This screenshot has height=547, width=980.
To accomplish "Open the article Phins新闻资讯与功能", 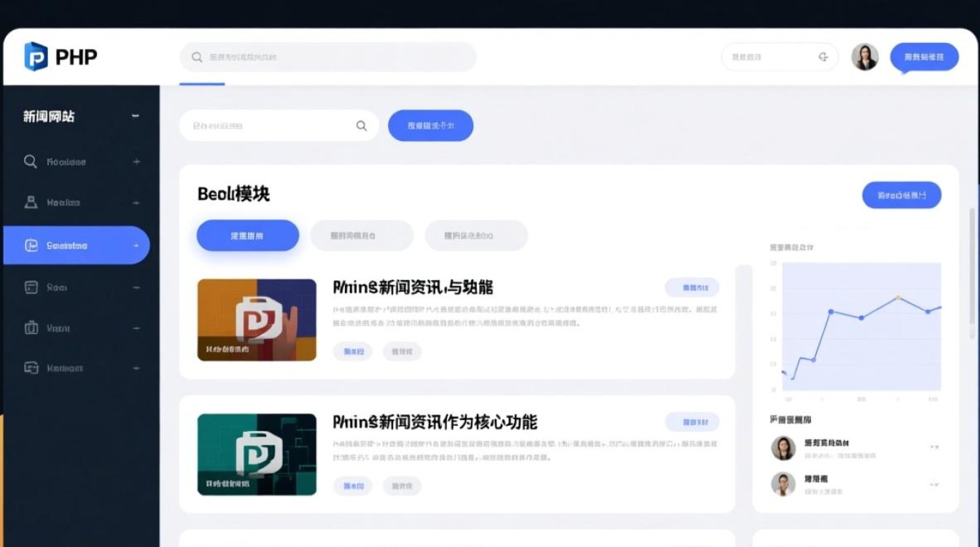I will [413, 287].
